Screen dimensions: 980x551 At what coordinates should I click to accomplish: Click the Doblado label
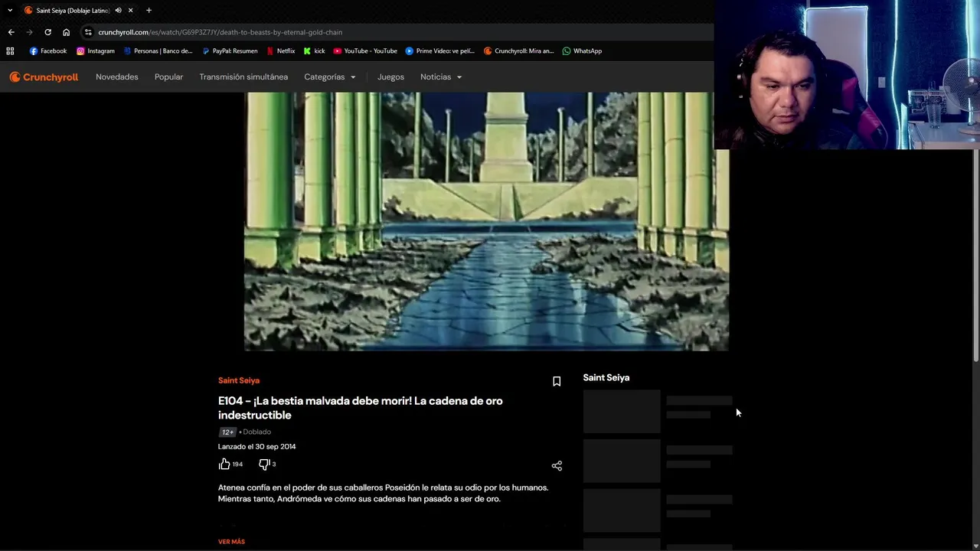(x=256, y=432)
